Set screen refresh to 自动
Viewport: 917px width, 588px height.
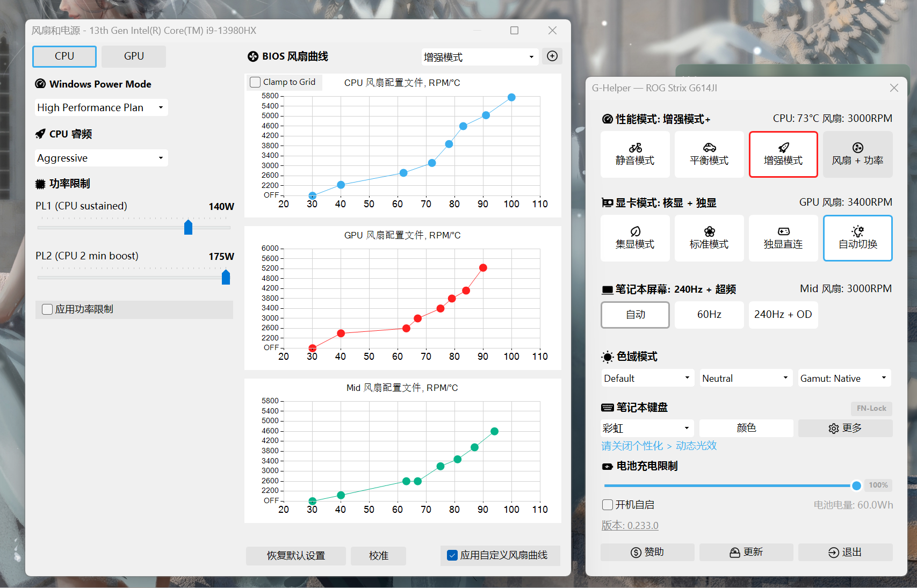[635, 314]
